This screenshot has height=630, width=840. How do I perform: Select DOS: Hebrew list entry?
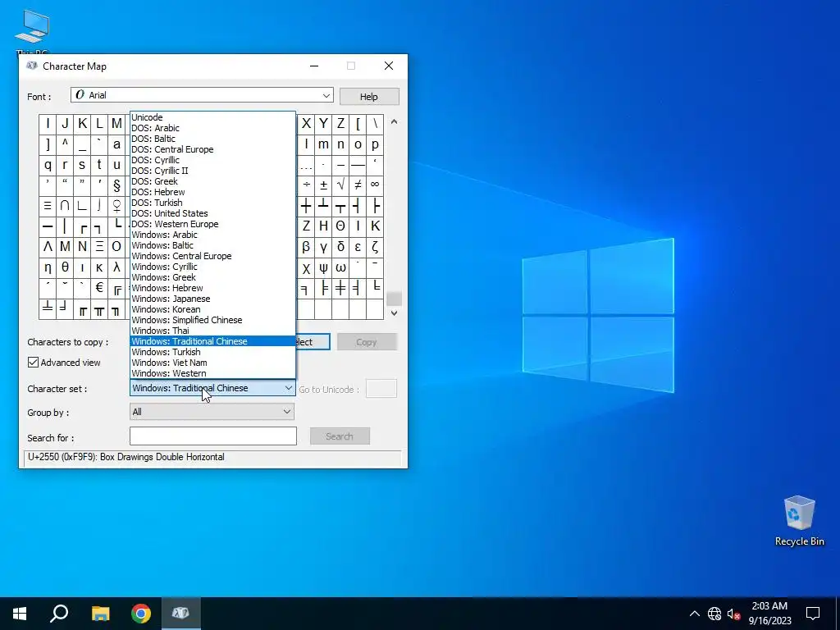tap(212, 192)
